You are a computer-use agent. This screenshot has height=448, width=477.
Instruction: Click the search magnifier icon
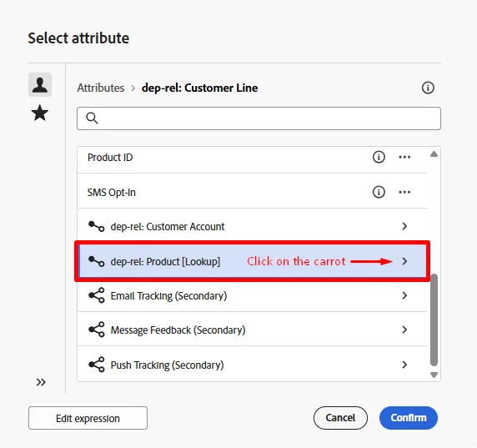92,118
